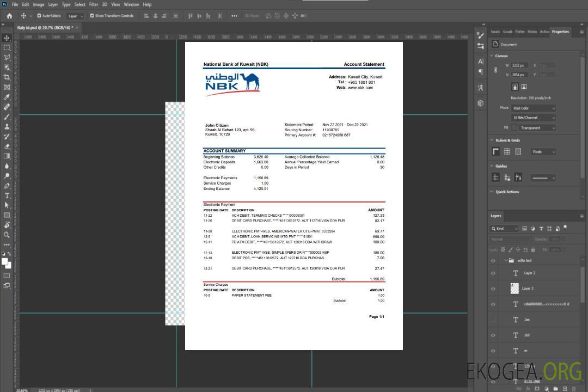Click the Home icon in options bar

click(9, 16)
